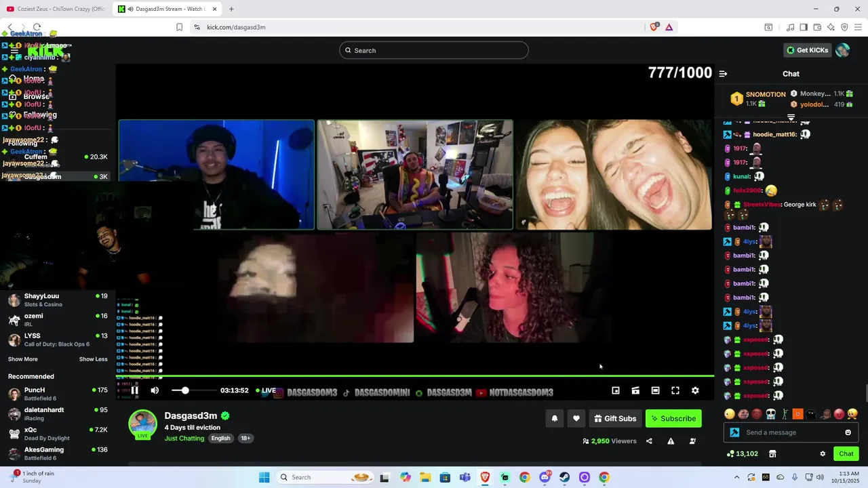Bookmark this page icon in address bar

click(179, 27)
